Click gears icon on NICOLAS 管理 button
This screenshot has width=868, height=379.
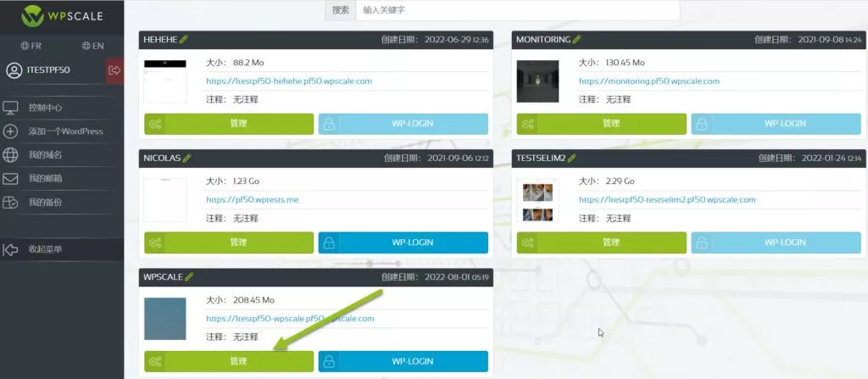point(156,242)
